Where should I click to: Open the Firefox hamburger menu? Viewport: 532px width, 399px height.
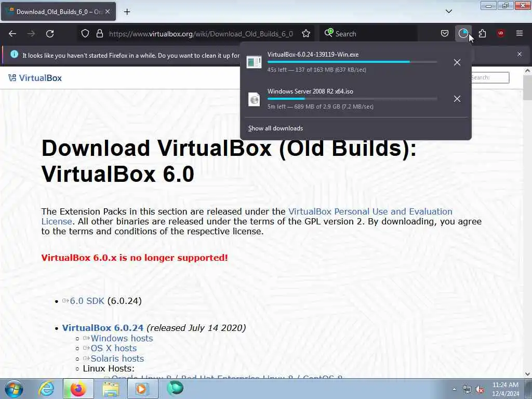520,33
